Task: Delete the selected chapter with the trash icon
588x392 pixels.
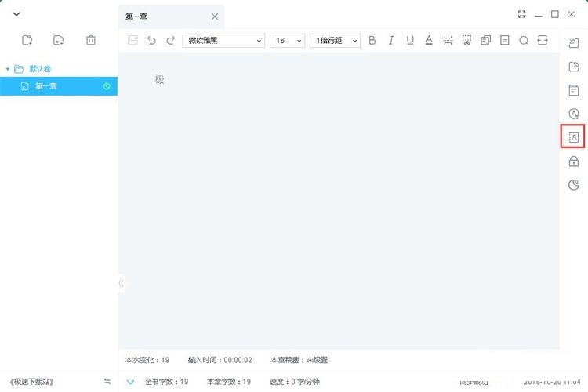Action: (91, 40)
